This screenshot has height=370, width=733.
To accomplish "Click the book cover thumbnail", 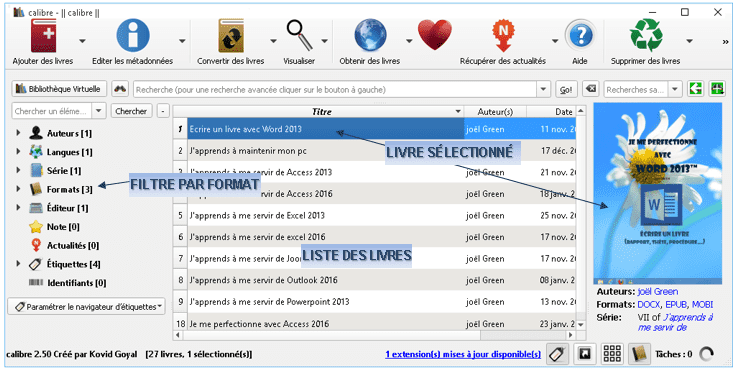I will click(658, 194).
